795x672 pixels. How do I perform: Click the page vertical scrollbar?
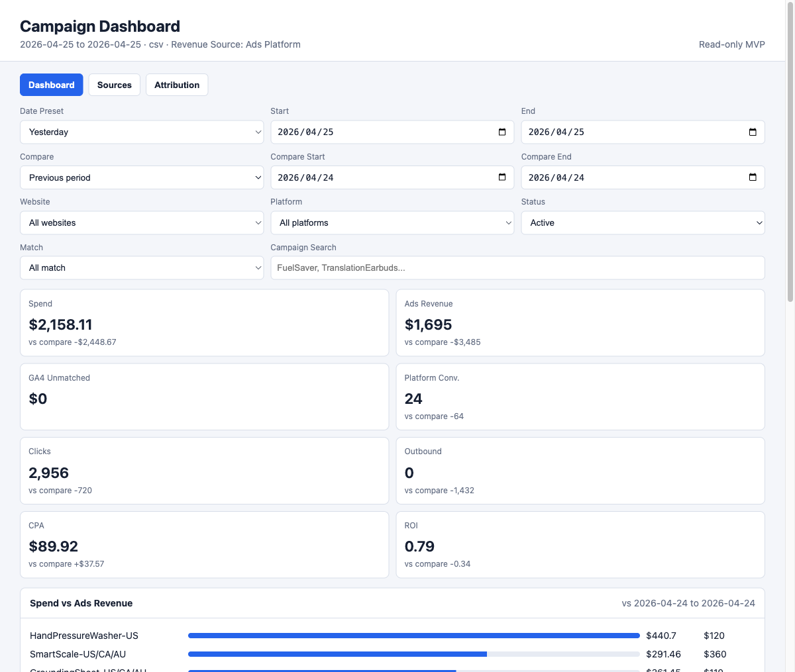pyautogui.click(x=790, y=152)
